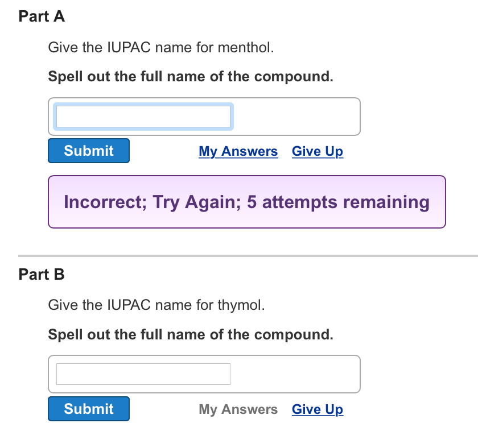Click the thymol answer input field
Screen dimensions: 478x448
142,374
